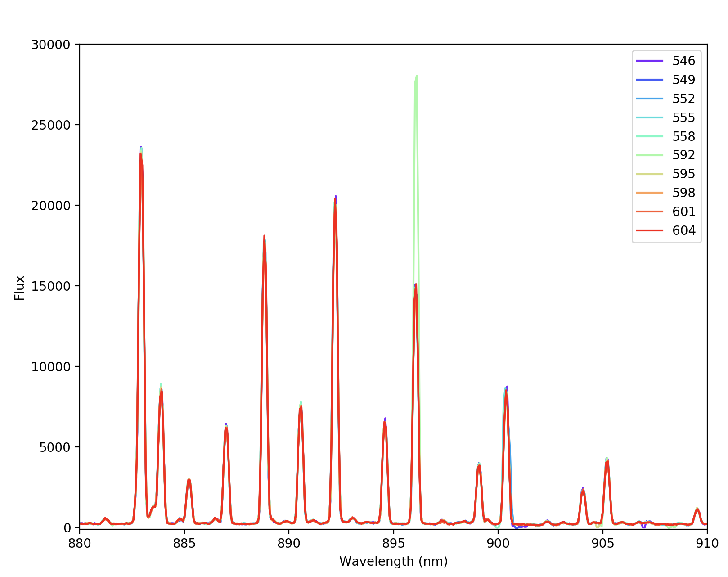Click the 30000 y-axis tick label
728x577 pixels.
51,45
